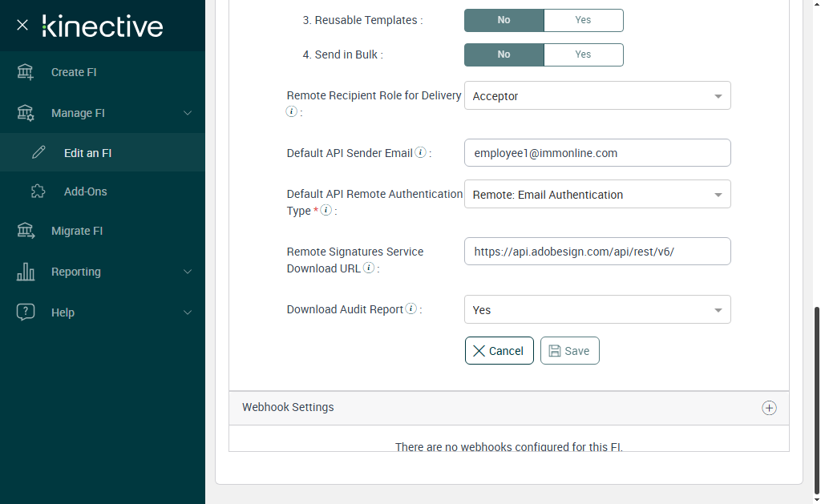Screen dimensions: 821x504
Task: Click info icon next to Download Audit Report
Action: (x=410, y=308)
